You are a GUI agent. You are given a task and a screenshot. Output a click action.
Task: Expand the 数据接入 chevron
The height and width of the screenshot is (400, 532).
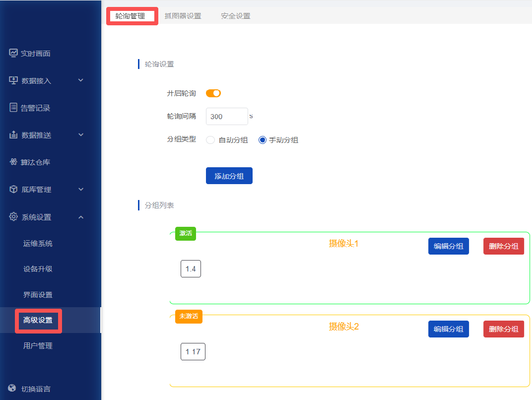point(81,80)
